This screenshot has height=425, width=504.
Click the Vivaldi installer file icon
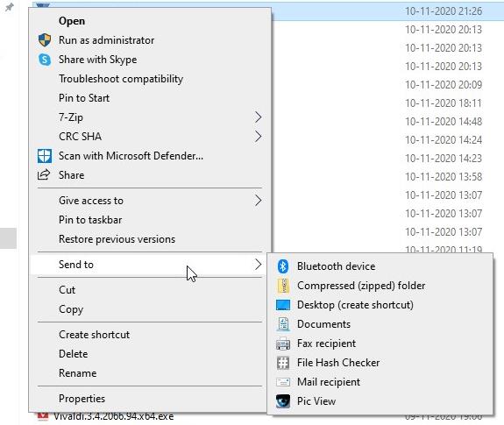[43, 416]
